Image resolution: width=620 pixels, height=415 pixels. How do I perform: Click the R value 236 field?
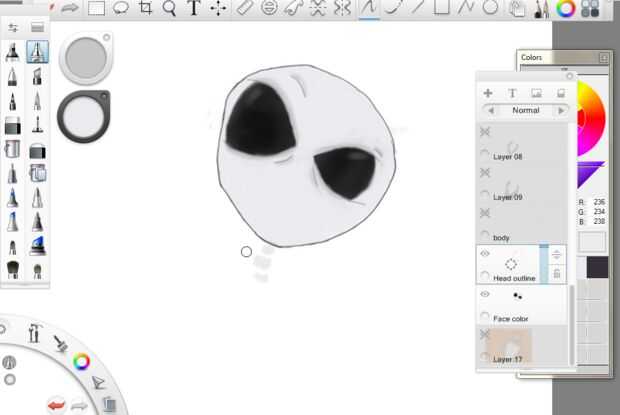coord(599,202)
